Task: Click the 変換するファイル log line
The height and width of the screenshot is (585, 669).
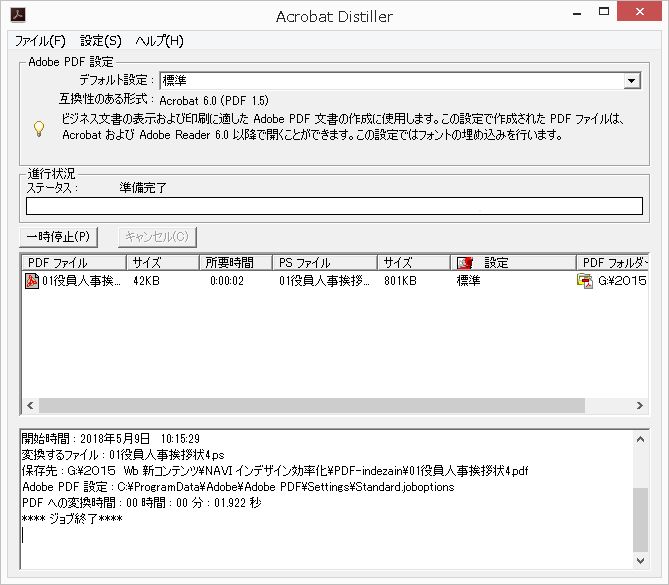Action: click(123, 455)
